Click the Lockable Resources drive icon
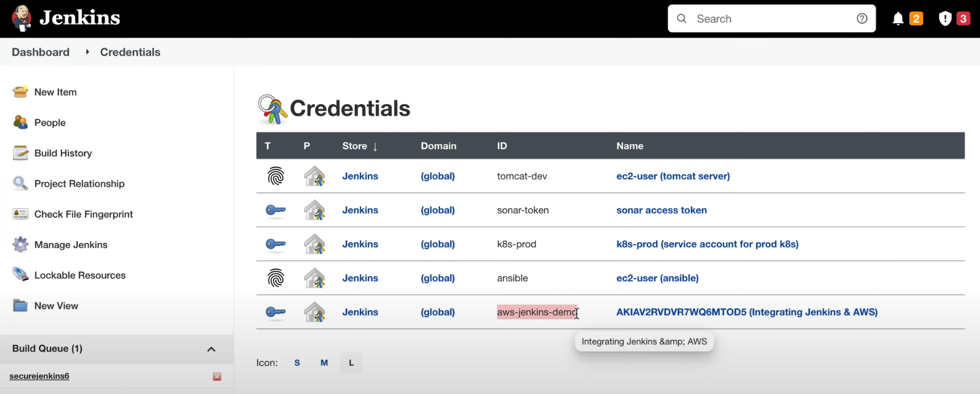The image size is (980, 394). point(21,275)
